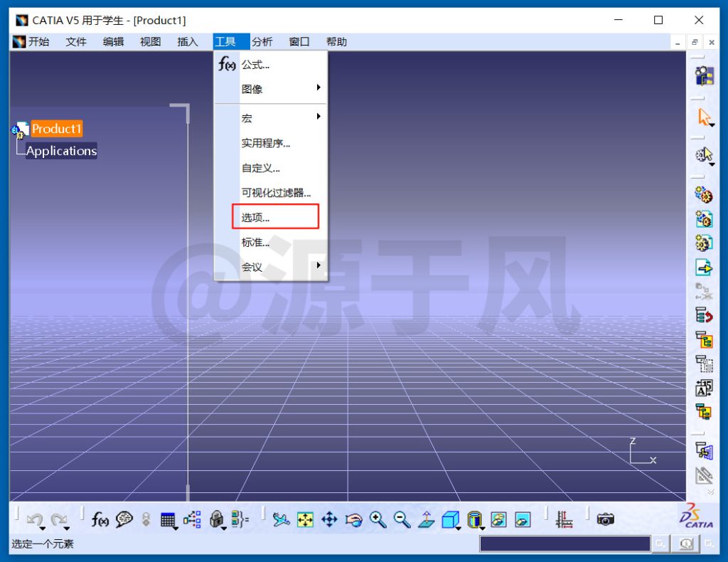Click the Fit All In icon

(x=305, y=519)
